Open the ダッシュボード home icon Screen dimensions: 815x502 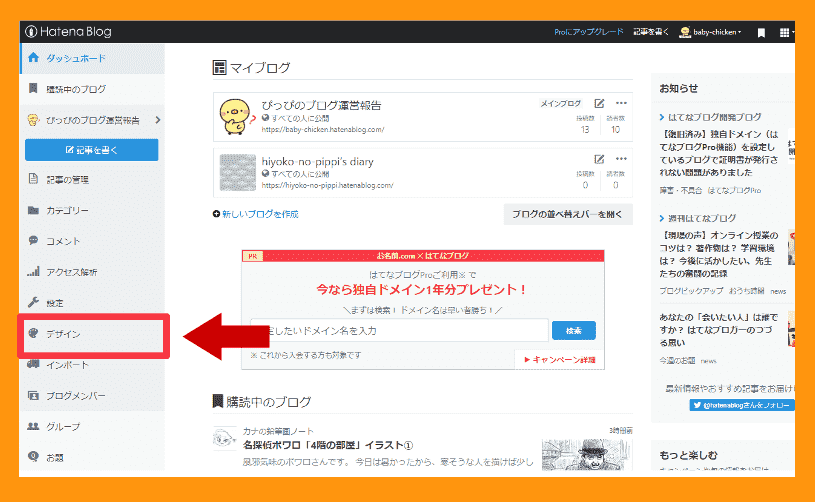(33, 58)
